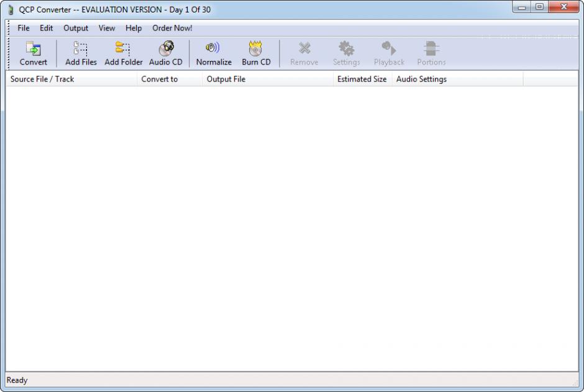584x392 pixels.
Task: Click the Estimated Size column header
Action: [362, 79]
